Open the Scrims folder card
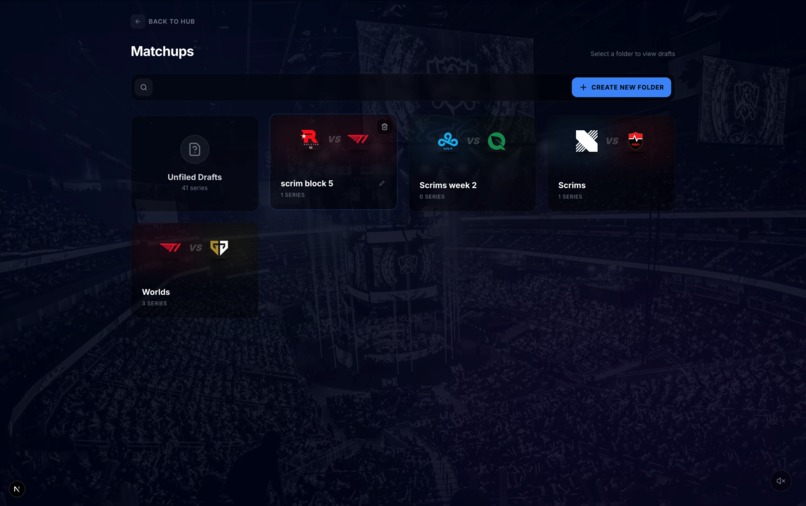 [611, 163]
